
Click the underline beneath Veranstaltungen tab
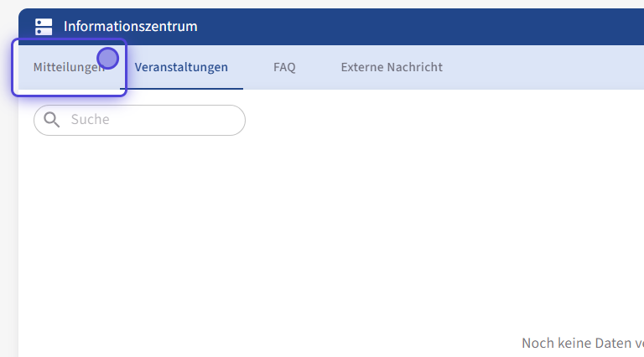(x=181, y=88)
